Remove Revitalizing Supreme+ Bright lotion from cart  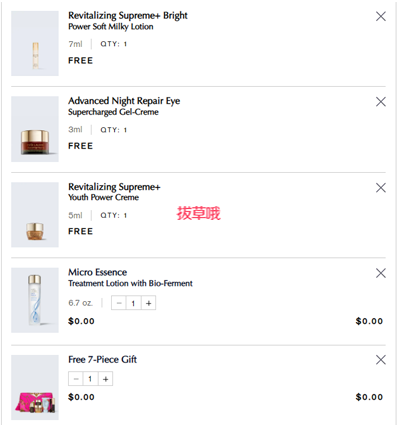(381, 16)
